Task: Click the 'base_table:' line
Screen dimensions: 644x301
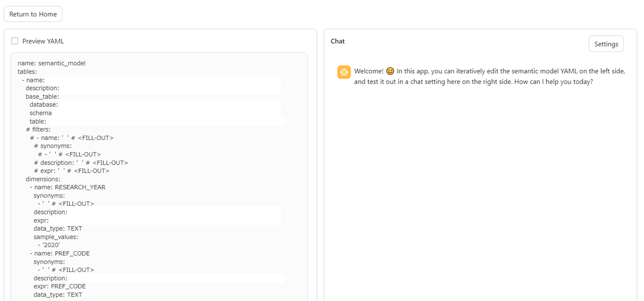Action: coord(42,96)
